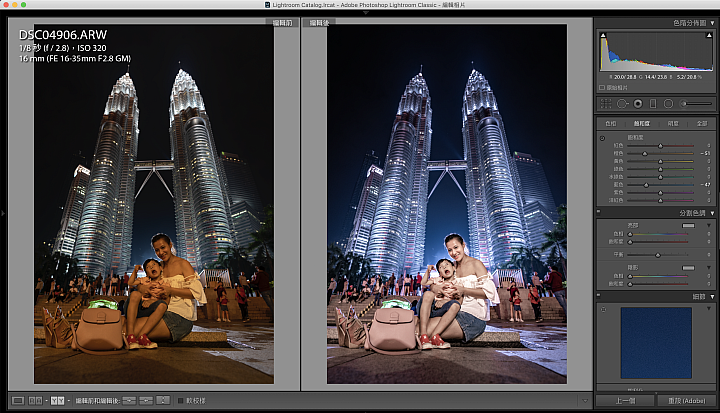The image size is (720, 413).
Task: Adjust the split toning balance (平衡) slider
Action: (x=658, y=255)
